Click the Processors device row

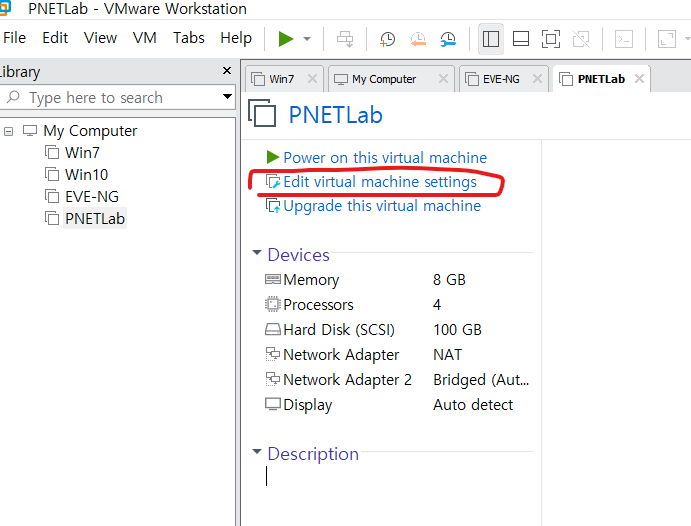click(398, 305)
